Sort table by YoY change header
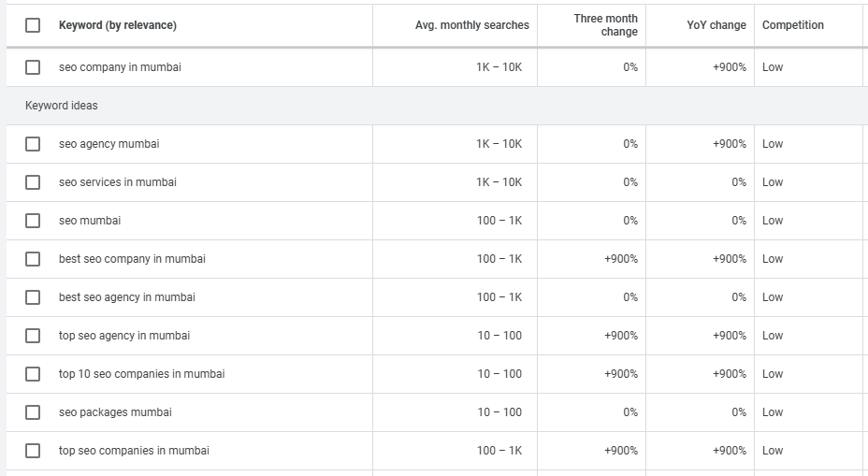Image resolution: width=868 pixels, height=476 pixels. click(x=716, y=25)
